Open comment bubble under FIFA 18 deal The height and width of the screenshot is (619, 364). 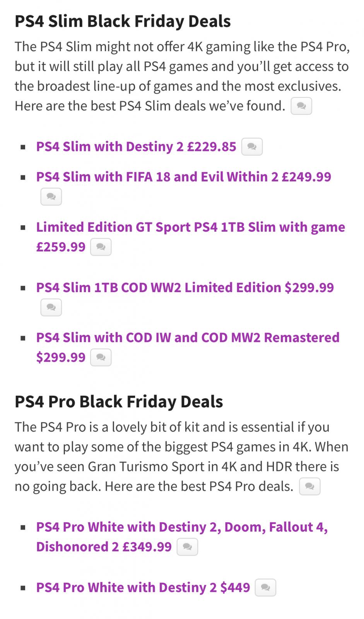click(51, 197)
